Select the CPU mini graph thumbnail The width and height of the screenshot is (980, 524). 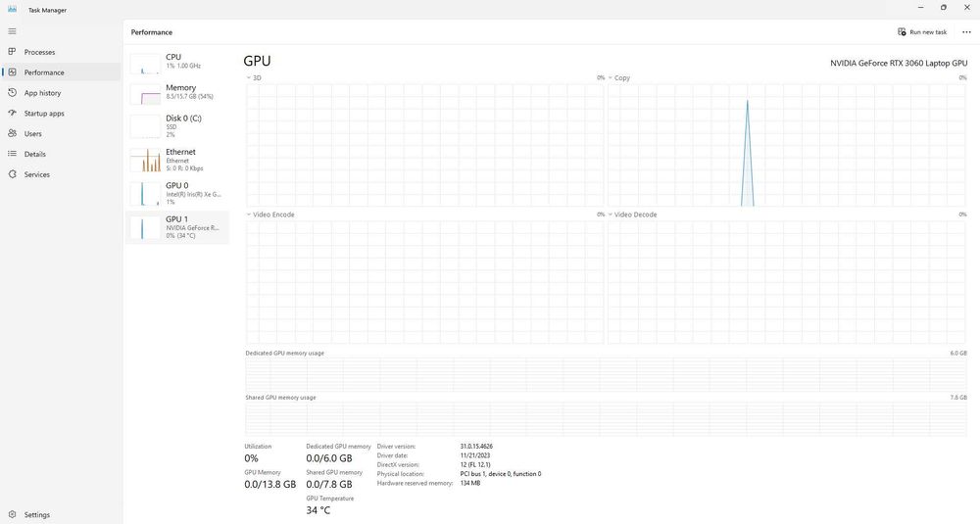coord(146,64)
